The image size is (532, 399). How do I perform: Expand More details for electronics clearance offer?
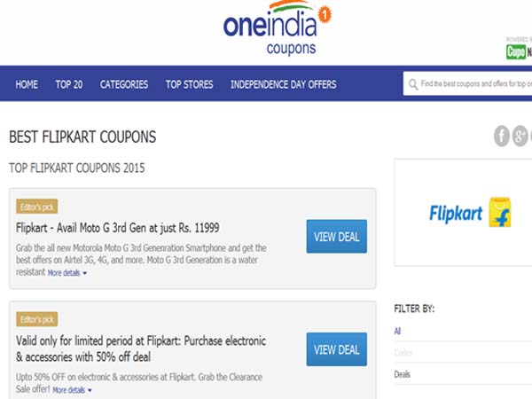coord(72,389)
